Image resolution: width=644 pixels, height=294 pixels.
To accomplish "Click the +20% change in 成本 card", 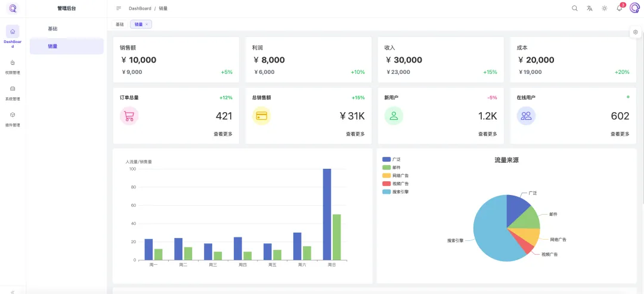I will click(x=622, y=72).
